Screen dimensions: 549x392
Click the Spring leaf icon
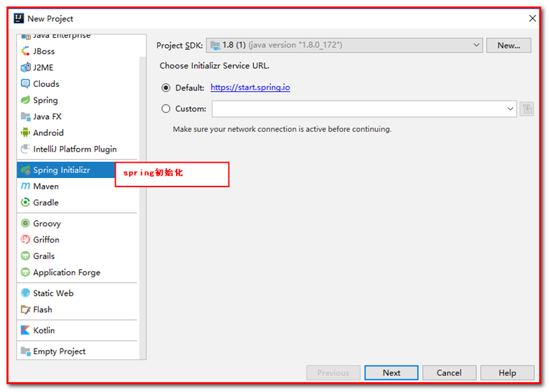coord(25,100)
